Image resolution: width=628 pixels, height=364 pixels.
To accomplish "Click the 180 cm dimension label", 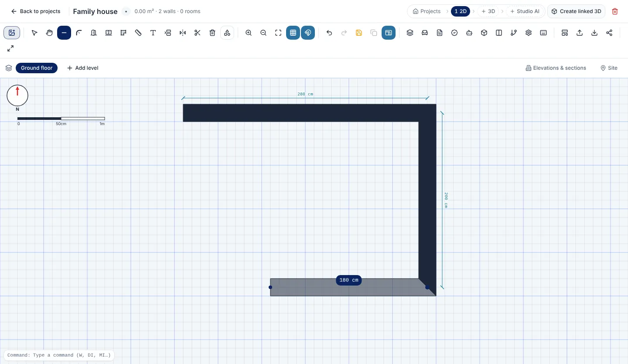I will [349, 280].
